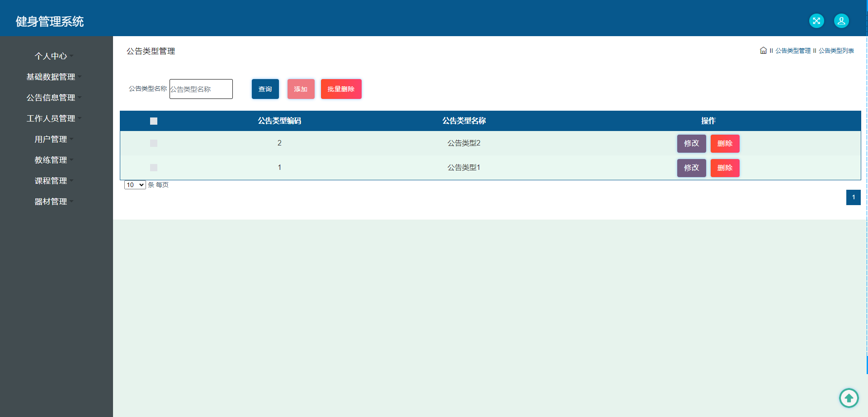The height and width of the screenshot is (417, 868).
Task: Click the 健身管理系统 title
Action: point(50,21)
